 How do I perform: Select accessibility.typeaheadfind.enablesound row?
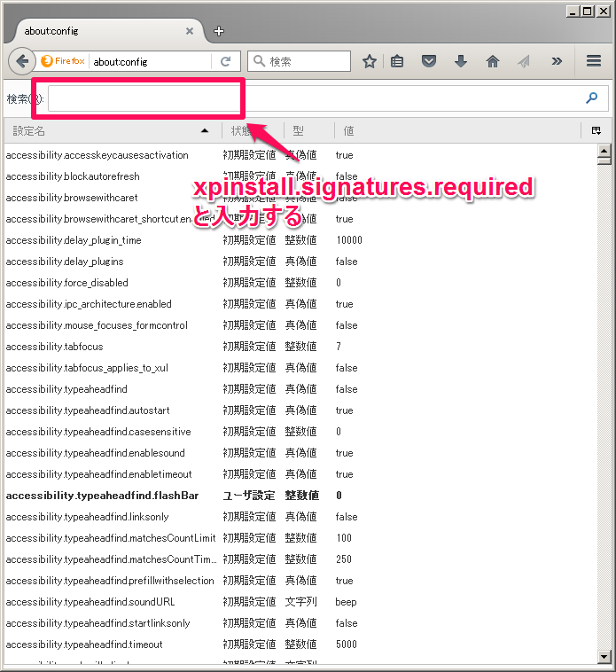point(300,453)
